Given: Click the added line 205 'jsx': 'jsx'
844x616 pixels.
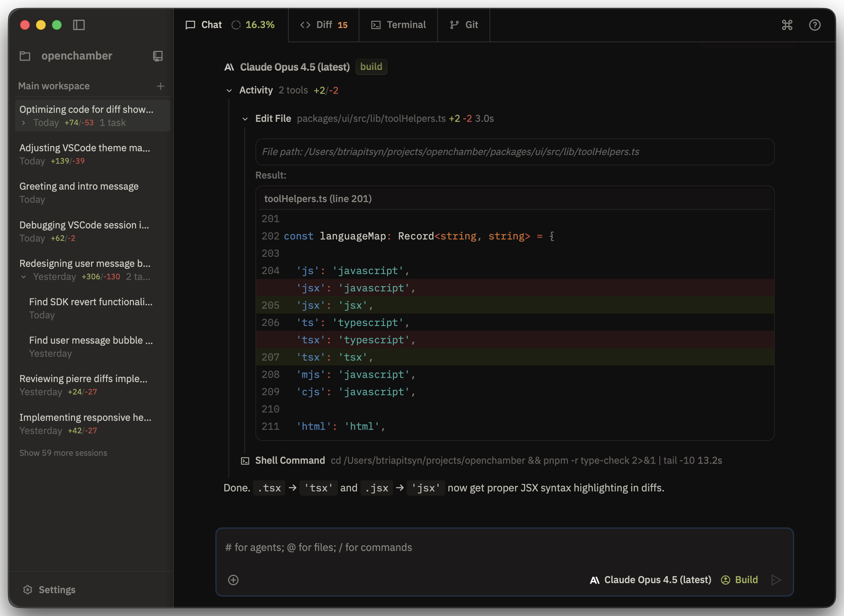Looking at the screenshot, I should pos(515,305).
